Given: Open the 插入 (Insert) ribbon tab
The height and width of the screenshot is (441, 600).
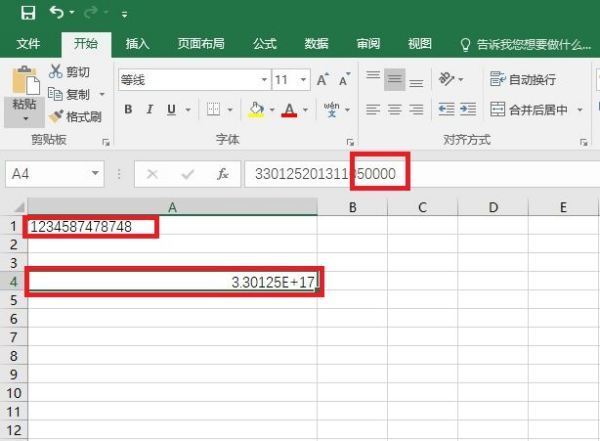Looking at the screenshot, I should click(137, 44).
